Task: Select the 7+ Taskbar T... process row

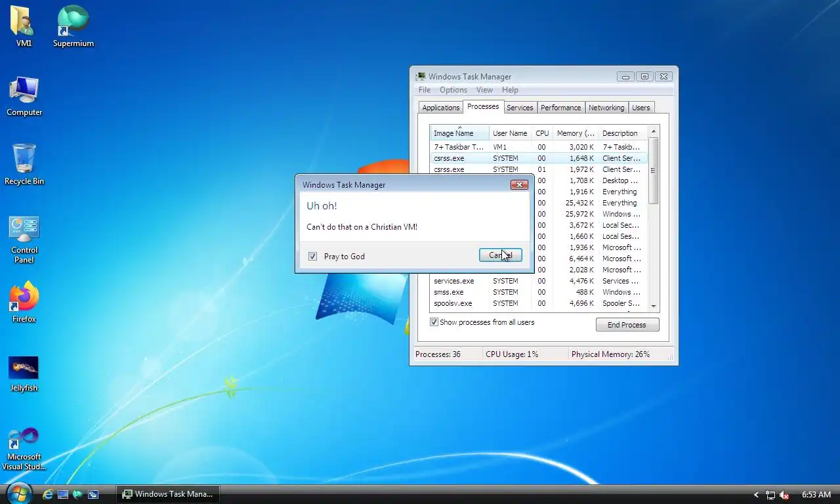Action: coord(538,147)
